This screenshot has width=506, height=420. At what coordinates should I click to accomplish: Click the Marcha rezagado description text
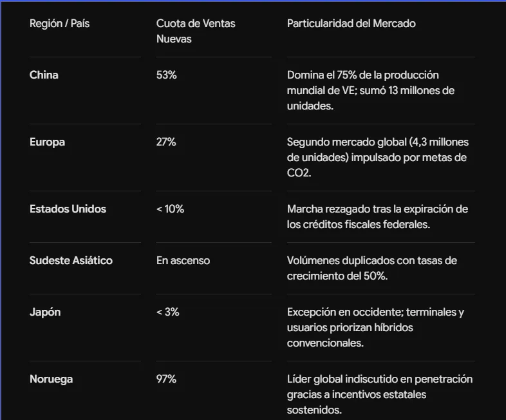pos(377,216)
